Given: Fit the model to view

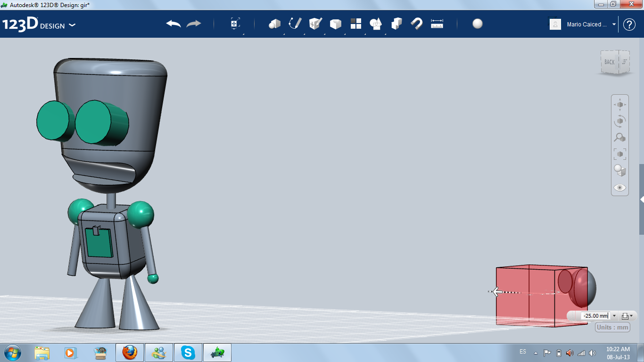Looking at the screenshot, I should [x=620, y=154].
